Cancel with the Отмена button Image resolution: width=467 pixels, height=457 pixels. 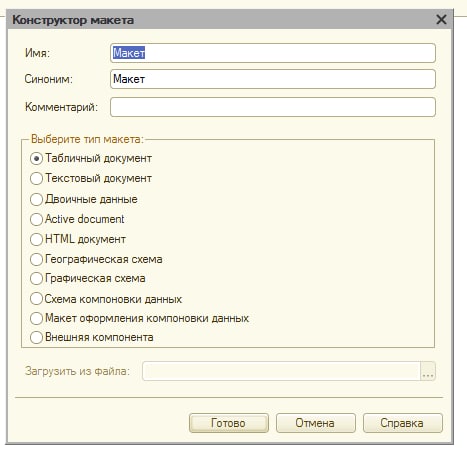[x=316, y=423]
